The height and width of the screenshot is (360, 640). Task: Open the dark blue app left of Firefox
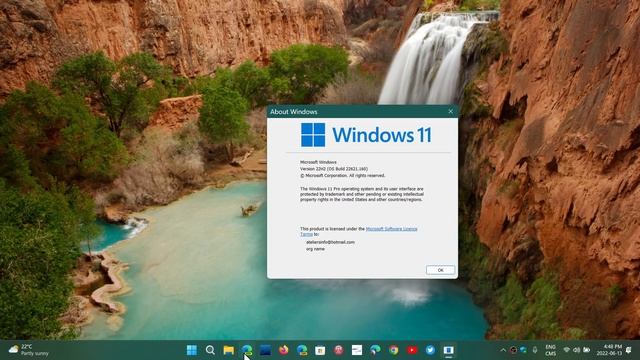(x=265, y=350)
